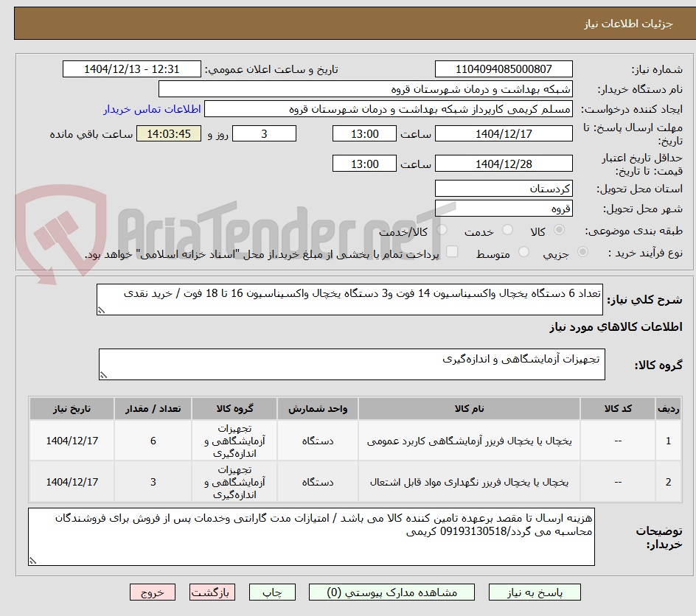This screenshot has width=696, height=616.
Task: Click the resize handle of توضیحات خریدار textarea
Action: 33,561
